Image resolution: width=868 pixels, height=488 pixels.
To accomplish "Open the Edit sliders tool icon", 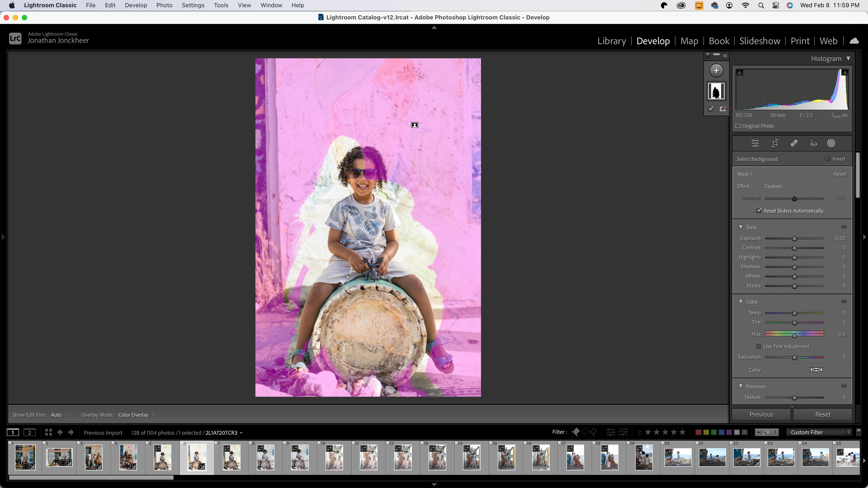I will point(755,143).
